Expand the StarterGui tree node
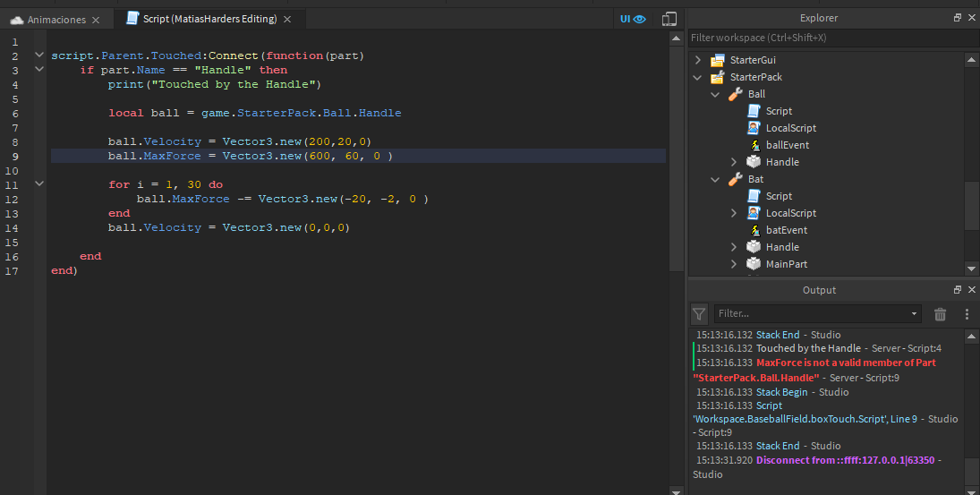This screenshot has height=495, width=980. [699, 60]
